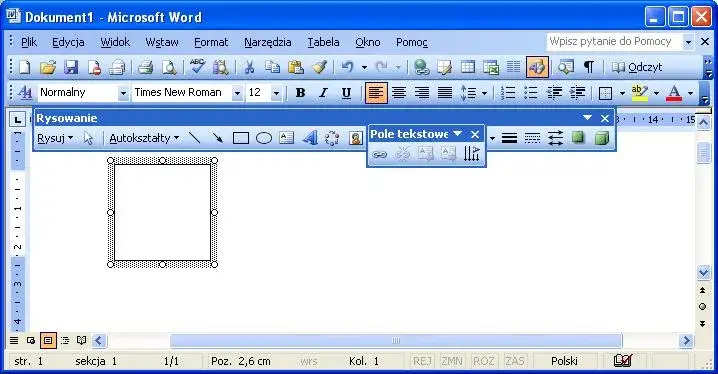The width and height of the screenshot is (718, 374).
Task: Open the Plik menu
Action: point(28,42)
